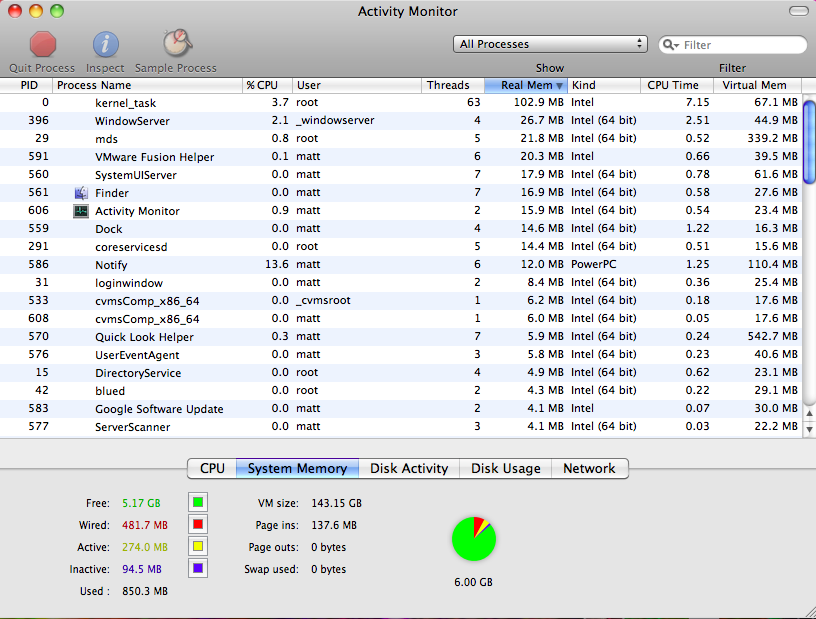Click the Quit Process stop-sign icon

point(43,44)
